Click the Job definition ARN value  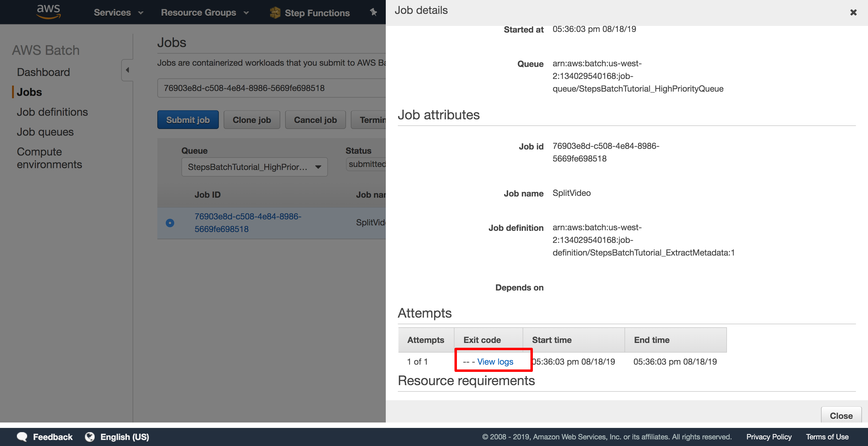click(643, 240)
